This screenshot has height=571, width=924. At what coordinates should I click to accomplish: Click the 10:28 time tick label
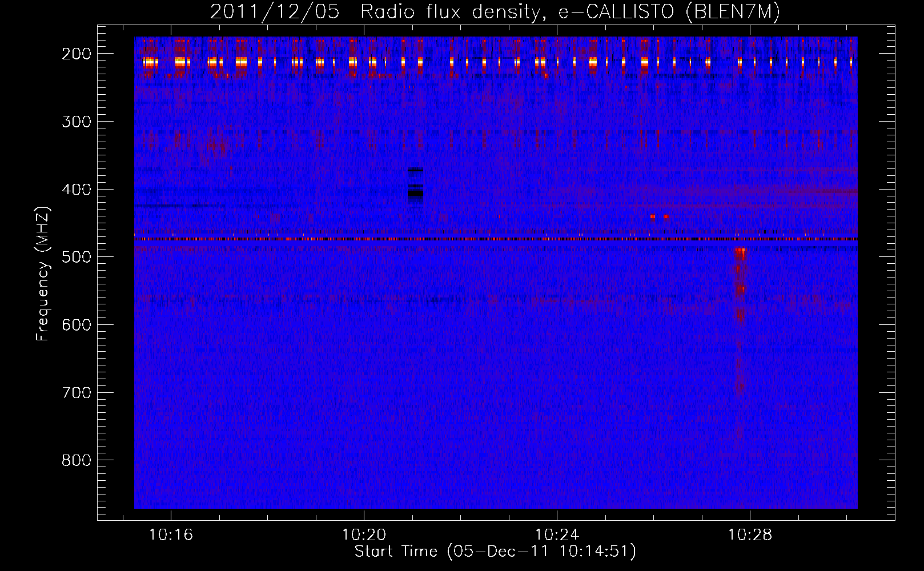[750, 535]
